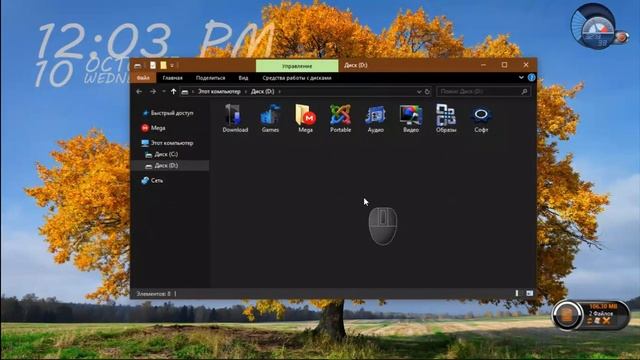The height and width of the screenshot is (360, 640).
Task: Expand the ribbon with the chevron
Action: click(521, 78)
